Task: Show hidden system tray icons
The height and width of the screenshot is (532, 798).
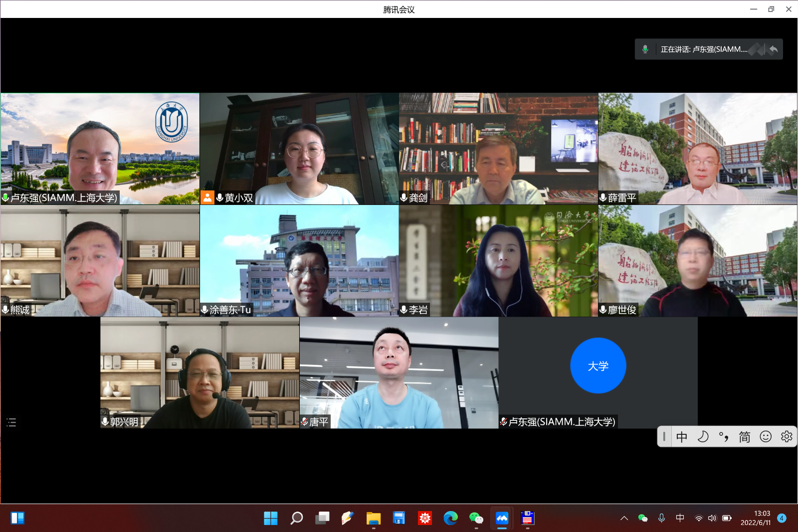Action: point(624,518)
